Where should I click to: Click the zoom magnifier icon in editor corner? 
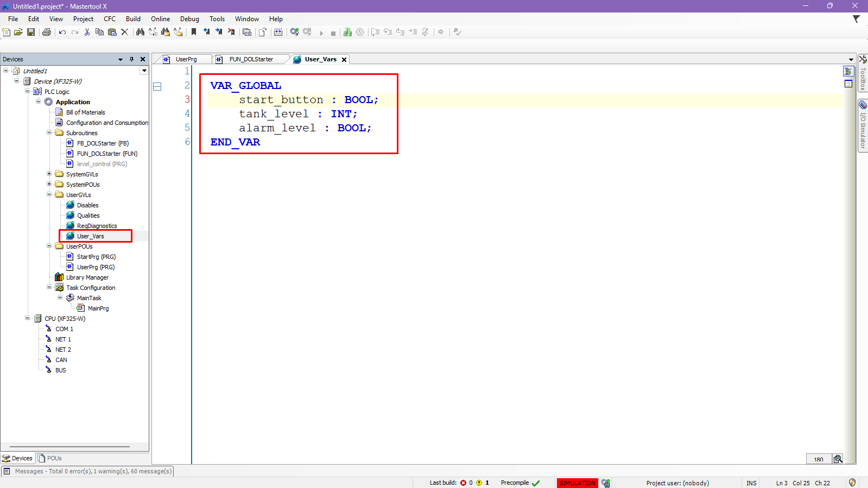[838, 459]
